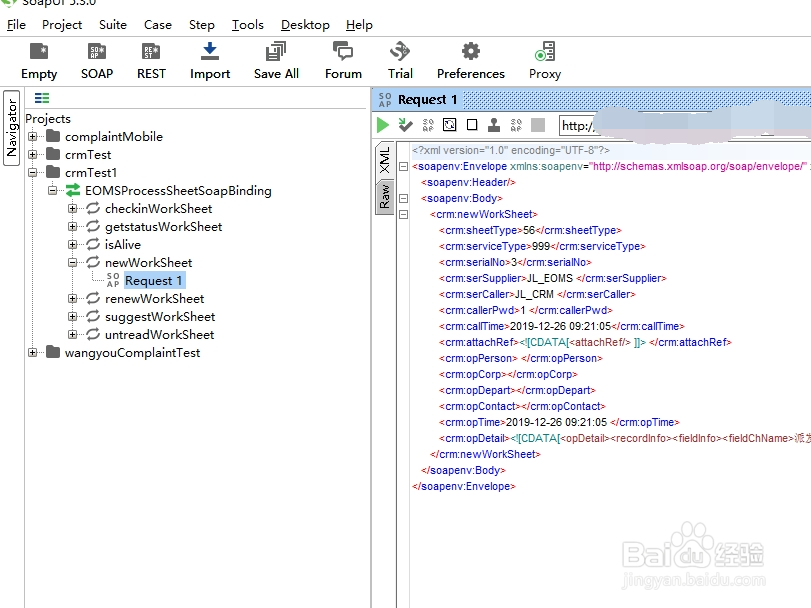Expand the complaintMobile project
This screenshot has width=811, height=608.
(x=33, y=136)
